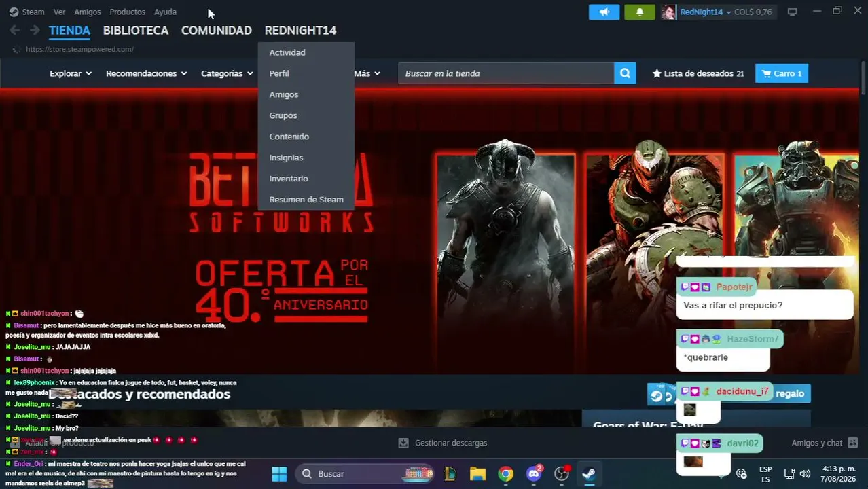The height and width of the screenshot is (489, 868).
Task: Open OBS Studio from the taskbar
Action: [x=562, y=473]
